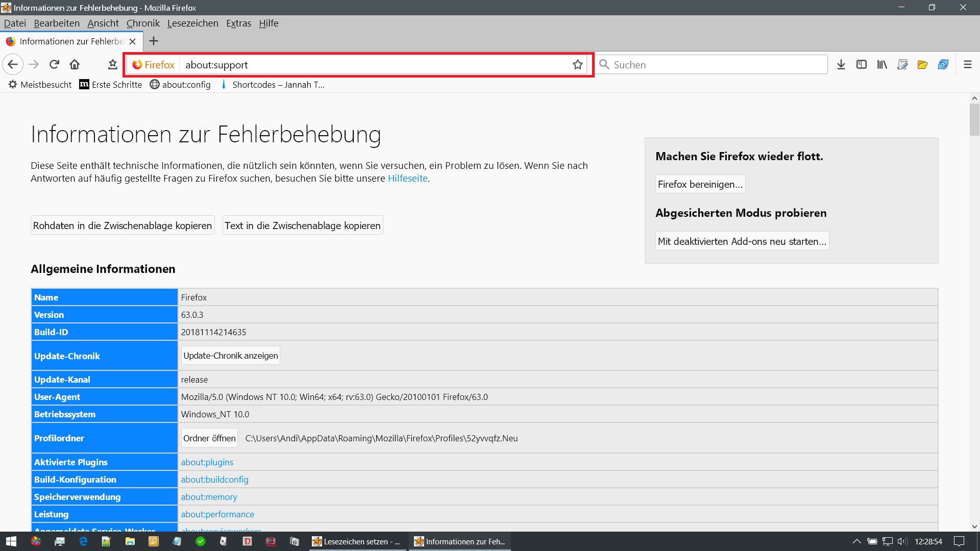The height and width of the screenshot is (551, 980).
Task: Click the Suchen search field
Action: tap(715, 65)
